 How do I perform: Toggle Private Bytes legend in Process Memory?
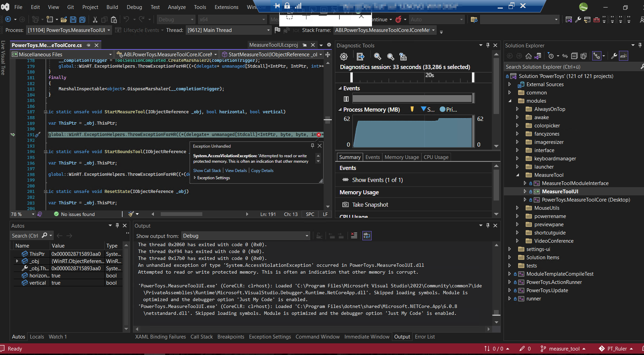pyautogui.click(x=448, y=110)
